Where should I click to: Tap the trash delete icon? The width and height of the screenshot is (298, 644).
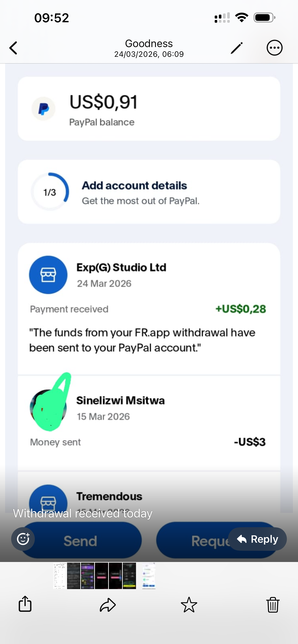[272, 605]
